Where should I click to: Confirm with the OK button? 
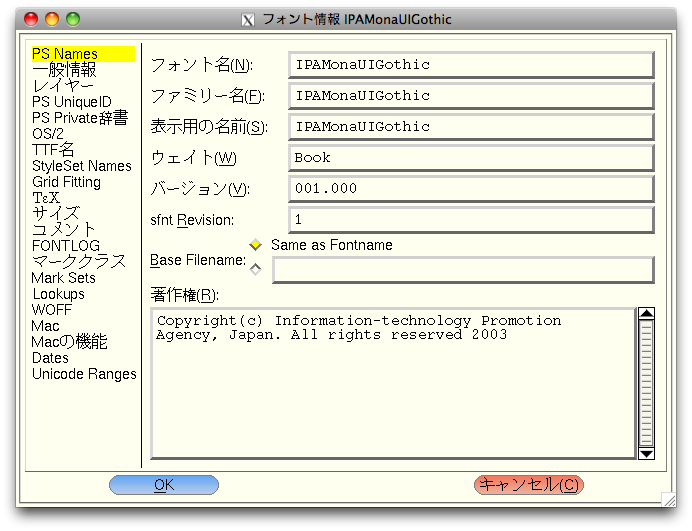coord(164,485)
